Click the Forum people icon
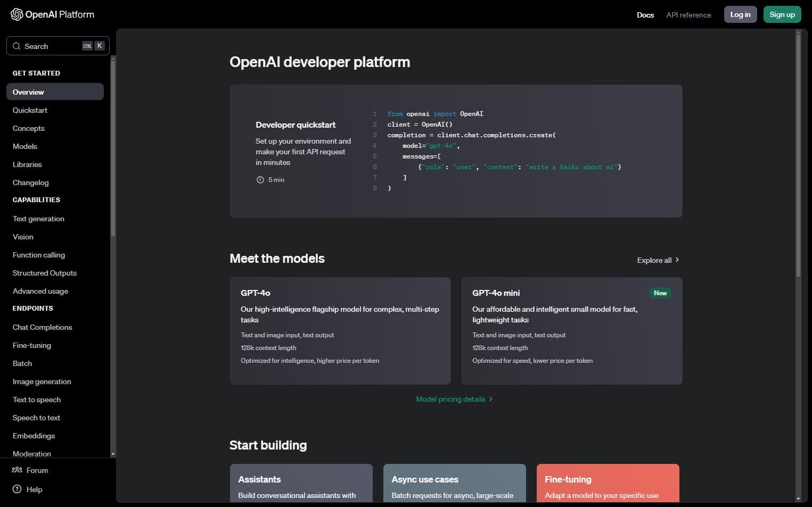The width and height of the screenshot is (812, 507). [x=17, y=470]
